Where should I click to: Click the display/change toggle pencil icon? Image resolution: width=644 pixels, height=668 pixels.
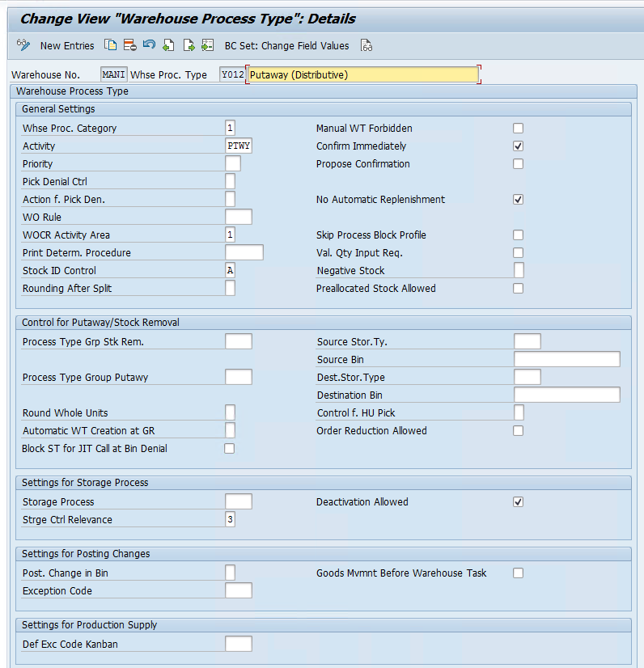point(23,45)
